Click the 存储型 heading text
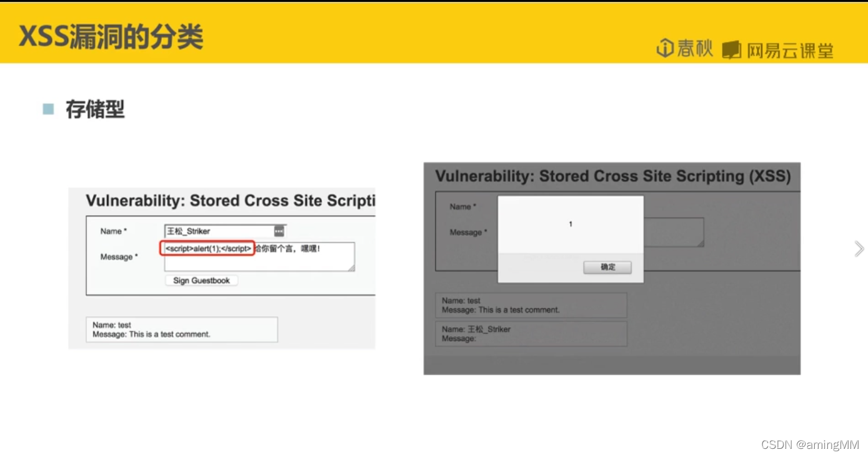This screenshot has height=457, width=868. tap(95, 109)
